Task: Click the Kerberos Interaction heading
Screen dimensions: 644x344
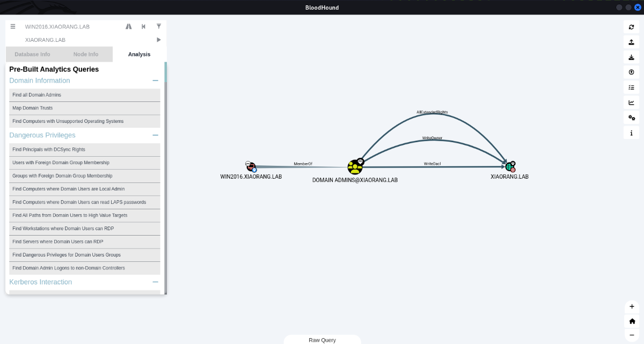Action: pyautogui.click(x=41, y=282)
